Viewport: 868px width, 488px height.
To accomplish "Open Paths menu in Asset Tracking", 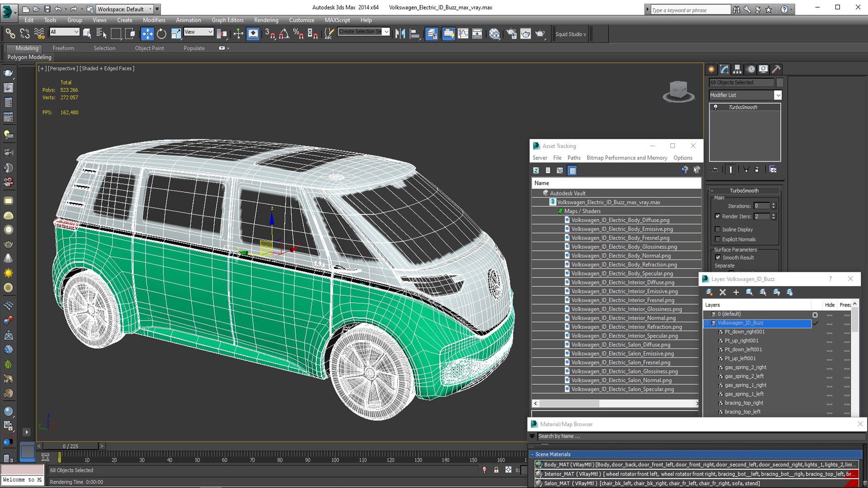I will (574, 158).
